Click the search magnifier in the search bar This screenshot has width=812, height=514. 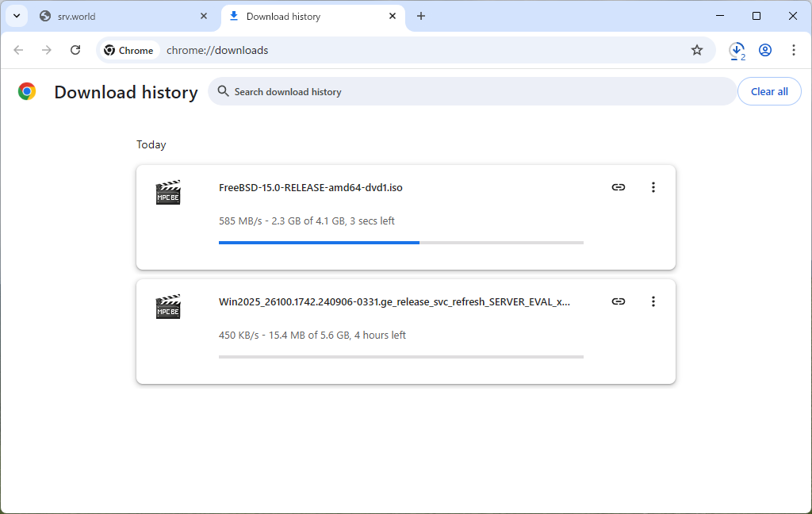[223, 91]
